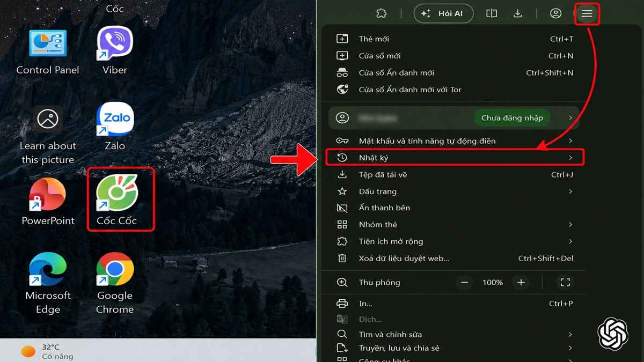Open the Nhóm thẻ submenu
The image size is (644, 362).
click(x=455, y=225)
